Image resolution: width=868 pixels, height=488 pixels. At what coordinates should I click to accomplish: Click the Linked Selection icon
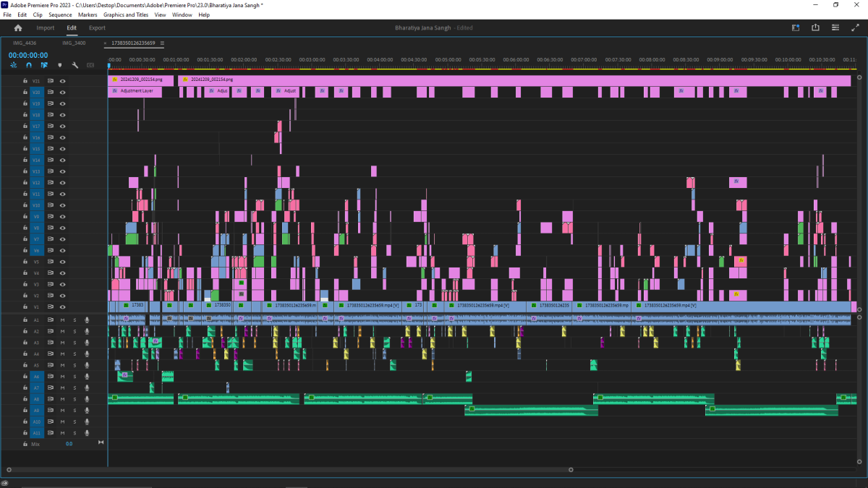coord(44,65)
